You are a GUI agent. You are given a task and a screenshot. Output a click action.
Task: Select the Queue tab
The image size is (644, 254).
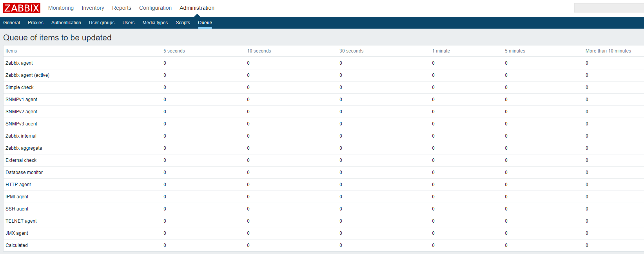click(x=205, y=23)
